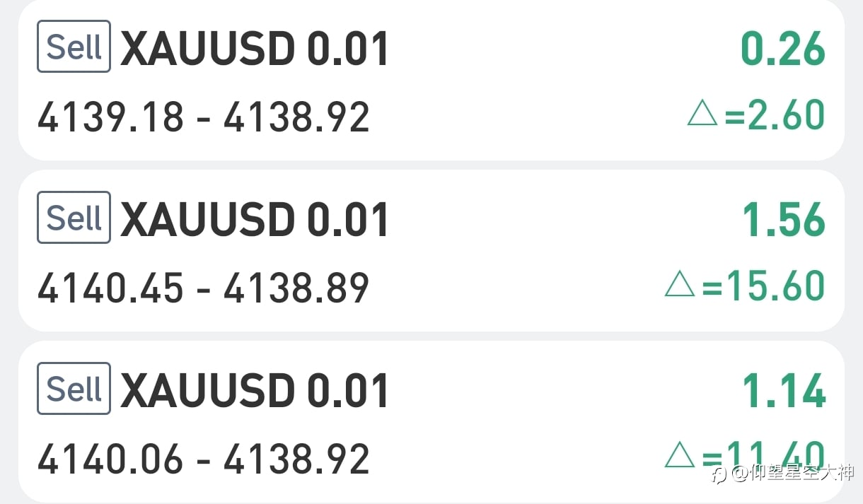Tap the Sell badge on the 4140.45 trade
863x504 pixels.
(x=74, y=218)
